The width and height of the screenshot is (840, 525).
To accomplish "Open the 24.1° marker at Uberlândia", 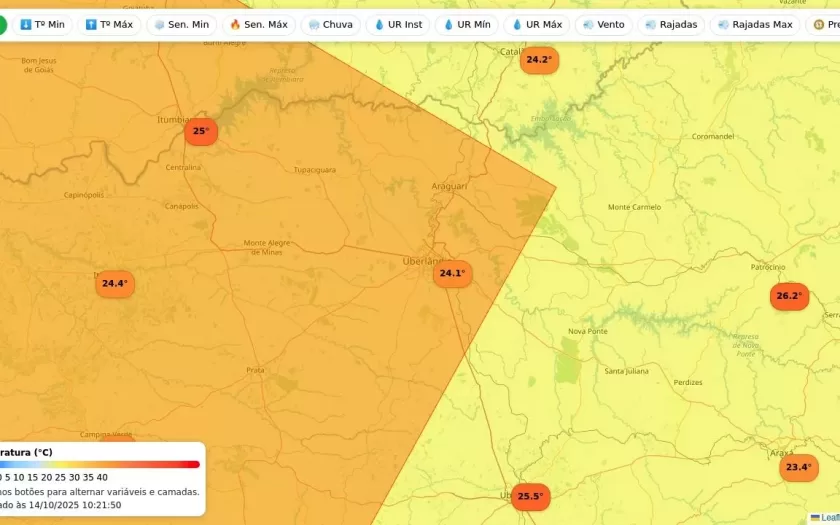I will click(x=452, y=274).
